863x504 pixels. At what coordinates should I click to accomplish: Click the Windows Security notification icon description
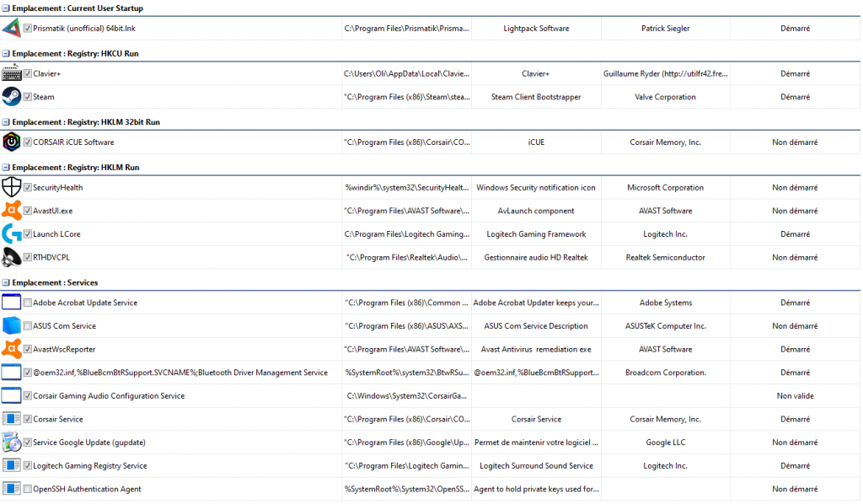536,187
